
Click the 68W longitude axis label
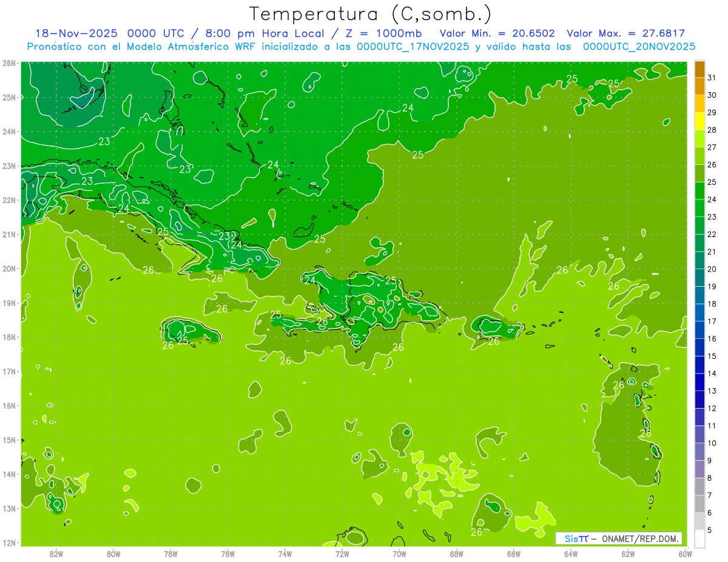coord(456,554)
